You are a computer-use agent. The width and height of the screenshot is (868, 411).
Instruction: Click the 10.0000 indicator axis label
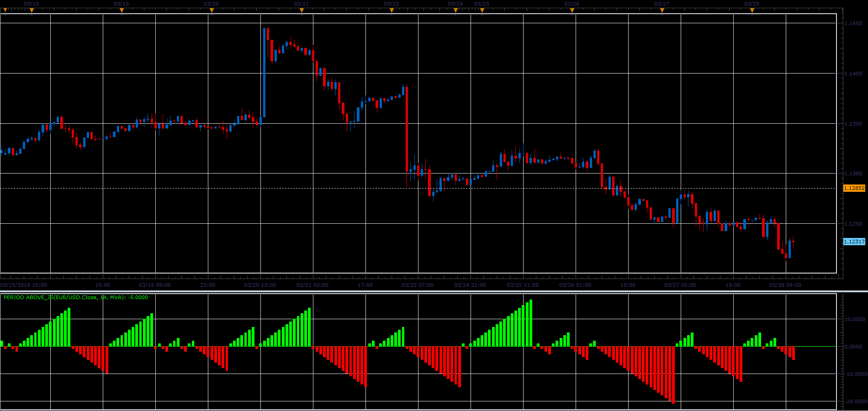coord(854,319)
